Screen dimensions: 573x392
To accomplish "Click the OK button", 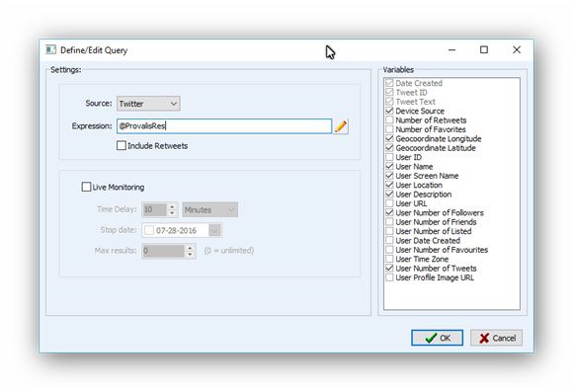I will point(437,338).
